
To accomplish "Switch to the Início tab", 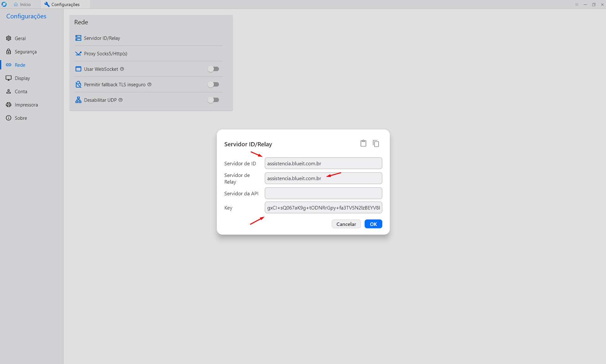I will (22, 4).
